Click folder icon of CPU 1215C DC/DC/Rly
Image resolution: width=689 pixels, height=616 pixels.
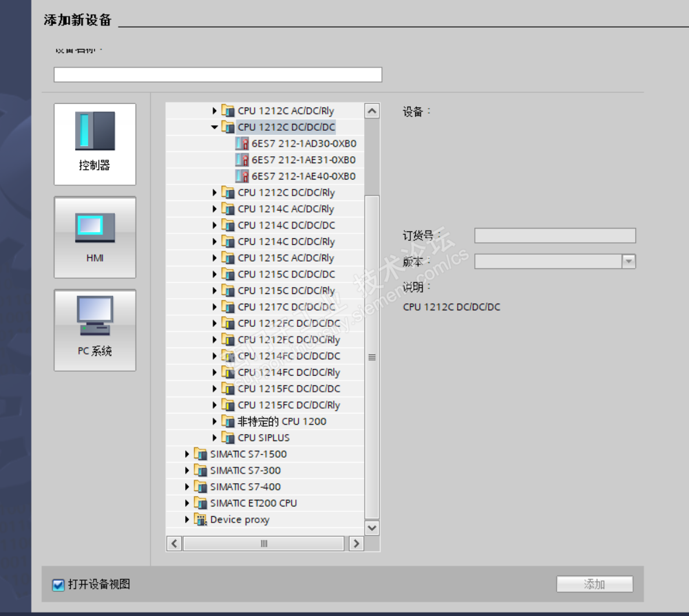click(x=228, y=290)
